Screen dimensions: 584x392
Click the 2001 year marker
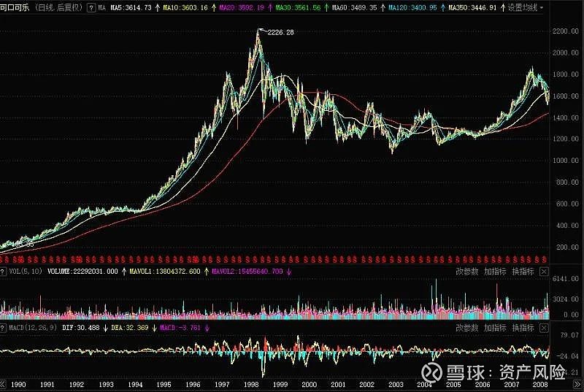tap(338, 385)
